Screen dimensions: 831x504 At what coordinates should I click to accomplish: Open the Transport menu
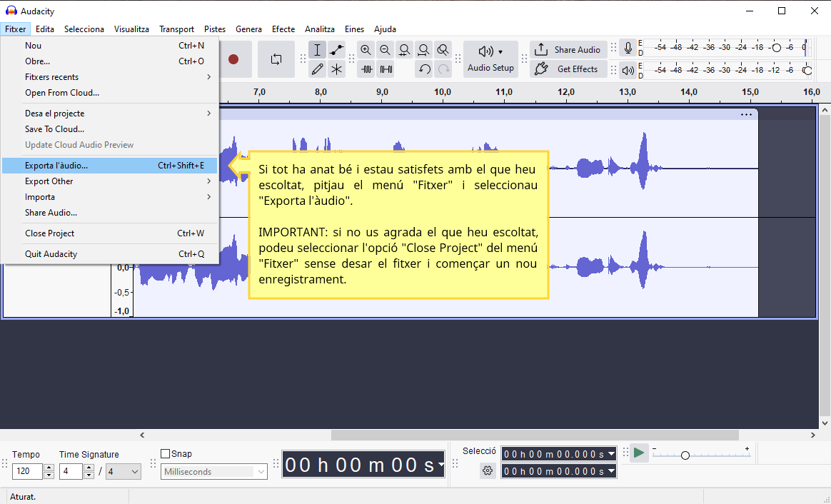pos(176,29)
